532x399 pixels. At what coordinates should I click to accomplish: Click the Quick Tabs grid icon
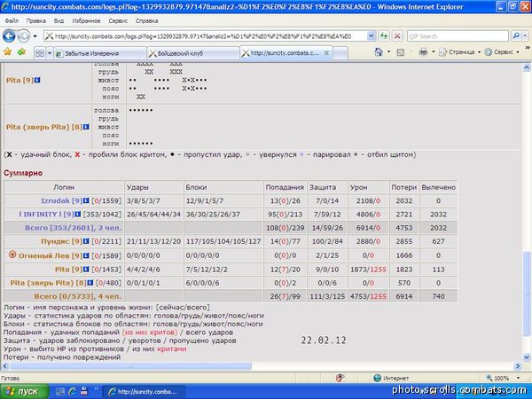point(40,53)
